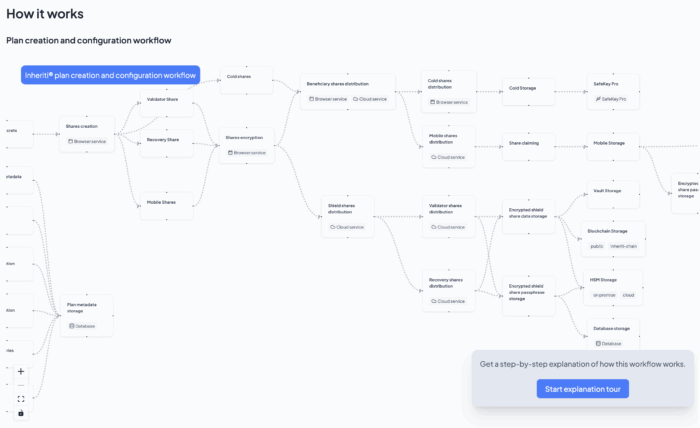Click the Inheriti plan creation workflow label

coord(110,75)
